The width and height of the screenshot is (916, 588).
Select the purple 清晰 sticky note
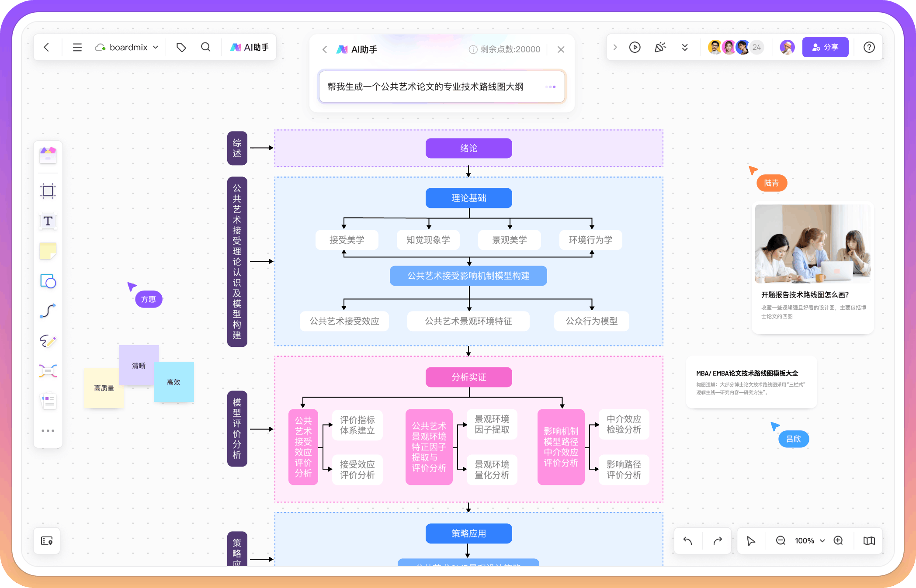click(139, 365)
